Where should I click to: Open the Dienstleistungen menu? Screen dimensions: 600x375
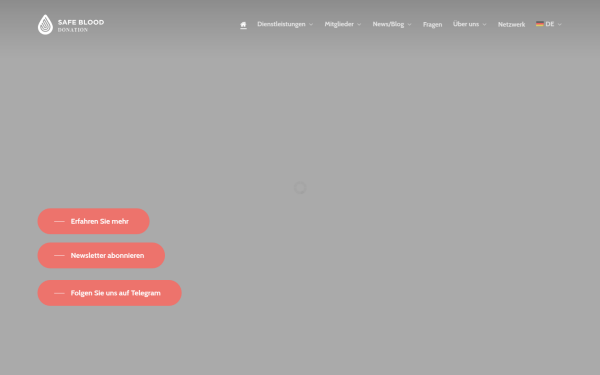[281, 24]
